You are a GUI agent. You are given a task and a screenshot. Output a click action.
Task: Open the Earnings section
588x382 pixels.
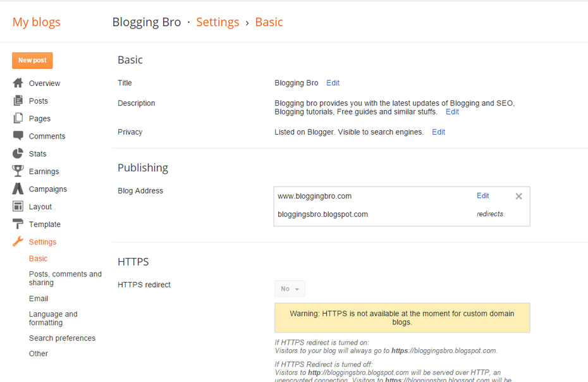44,171
